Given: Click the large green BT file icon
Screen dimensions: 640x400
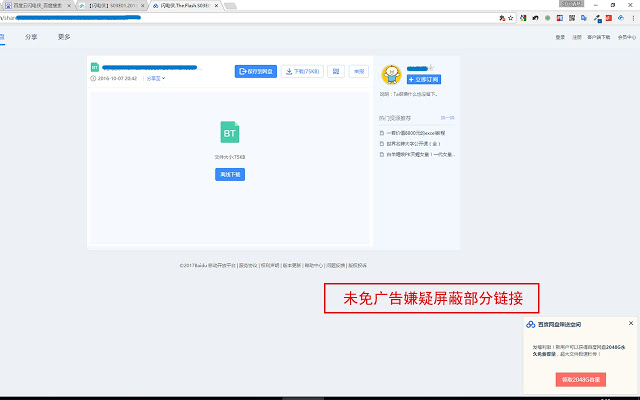Looking at the screenshot, I should (230, 132).
